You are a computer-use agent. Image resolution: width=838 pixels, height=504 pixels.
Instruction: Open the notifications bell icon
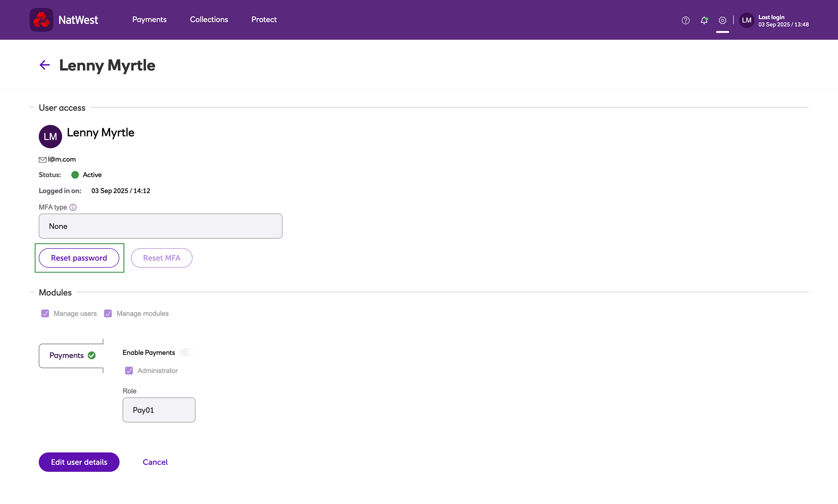coord(704,20)
